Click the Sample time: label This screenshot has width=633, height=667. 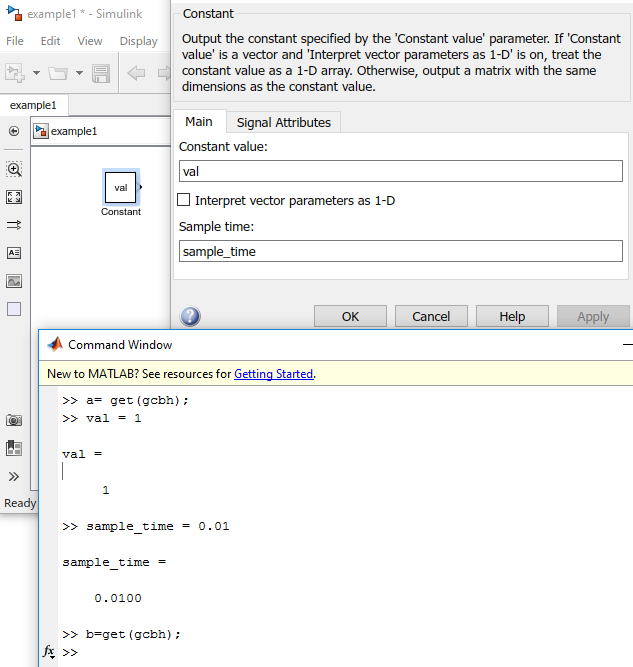(217, 227)
